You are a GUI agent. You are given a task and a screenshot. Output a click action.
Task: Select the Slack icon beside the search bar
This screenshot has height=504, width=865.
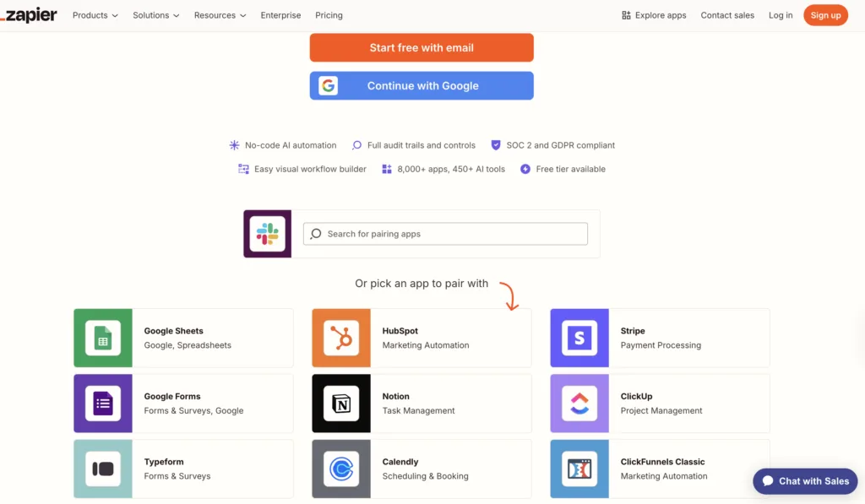[267, 233]
